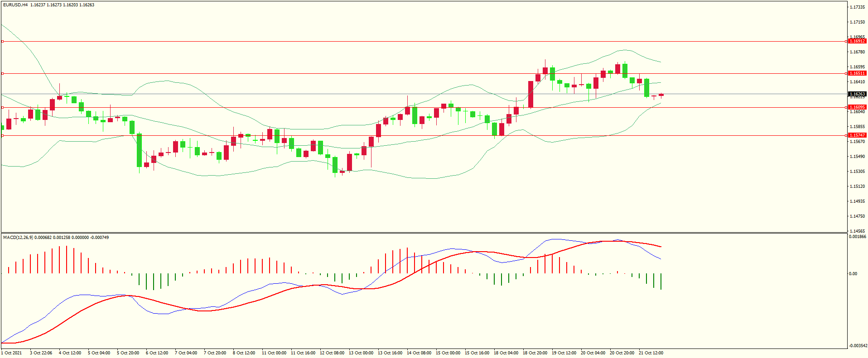Click the 11 Oct 00:00 time label
Viewport: 868px width, 358px height.
tap(274, 353)
